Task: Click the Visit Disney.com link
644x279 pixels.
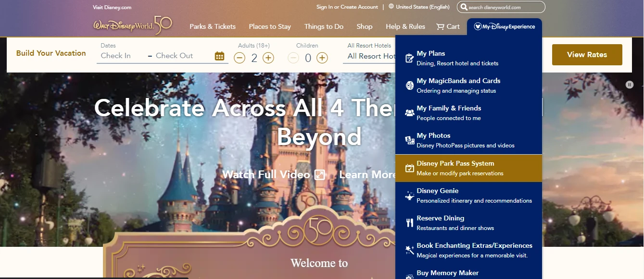Action: (112, 7)
